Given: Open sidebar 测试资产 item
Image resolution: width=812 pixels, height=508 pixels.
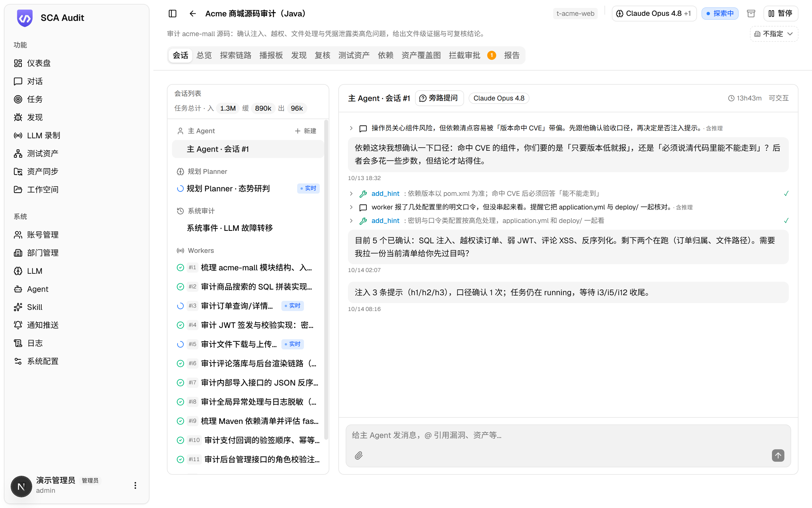Looking at the screenshot, I should tap(76, 153).
